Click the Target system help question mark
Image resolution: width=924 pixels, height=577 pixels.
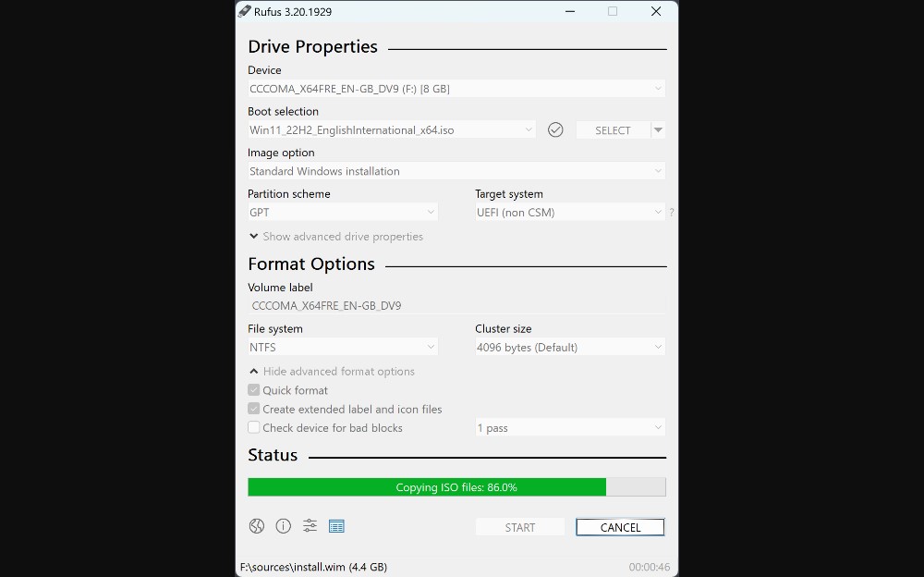pyautogui.click(x=672, y=212)
